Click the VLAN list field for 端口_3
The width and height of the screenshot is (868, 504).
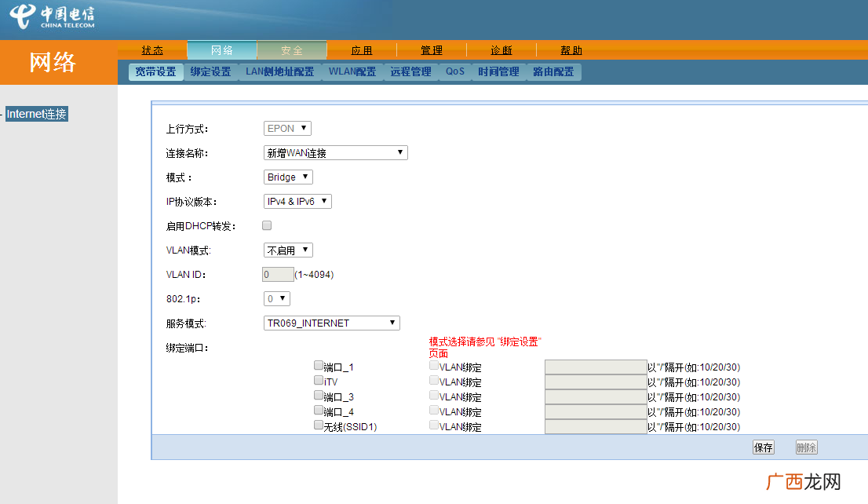[x=596, y=396]
